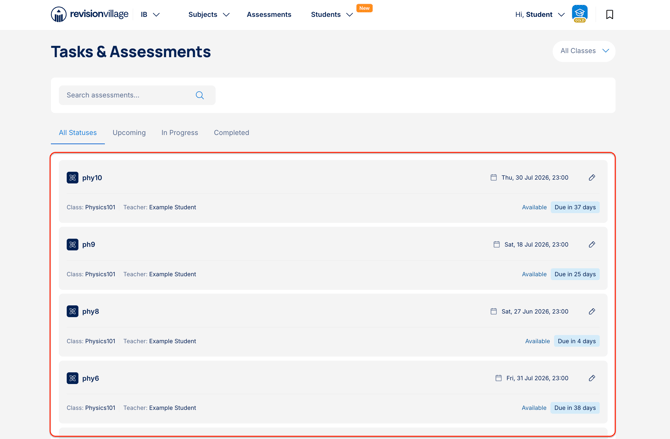Open the bookmark icon in header

click(609, 15)
